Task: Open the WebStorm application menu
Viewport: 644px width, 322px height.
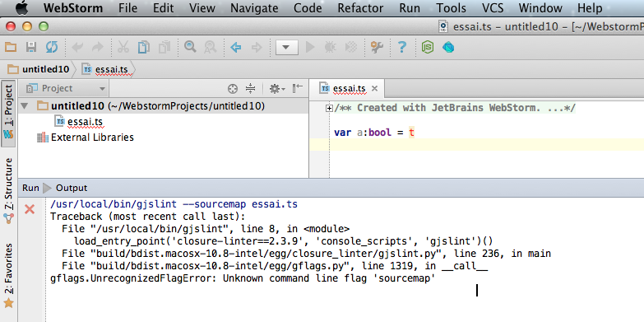Action: (74, 7)
